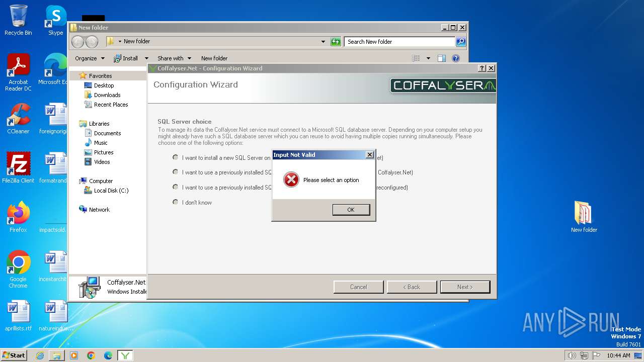This screenshot has height=362, width=644.
Task: Click the Search New folder input field
Action: point(400,42)
